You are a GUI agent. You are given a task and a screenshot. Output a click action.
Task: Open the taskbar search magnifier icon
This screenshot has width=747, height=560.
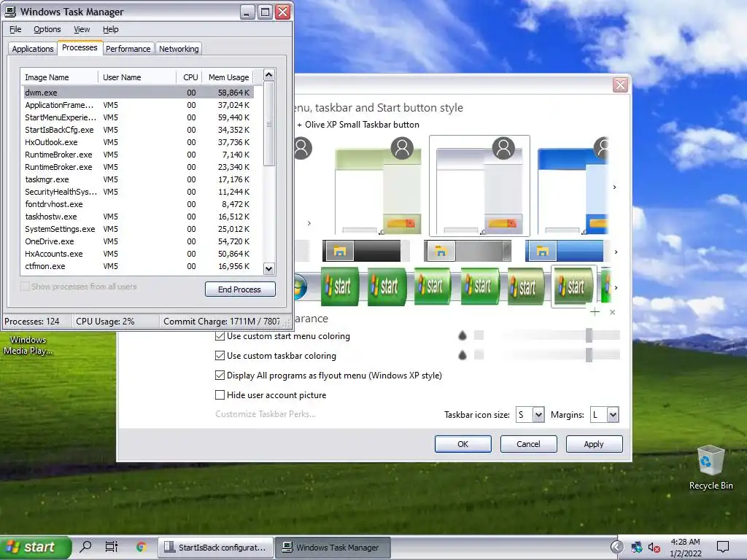click(86, 547)
